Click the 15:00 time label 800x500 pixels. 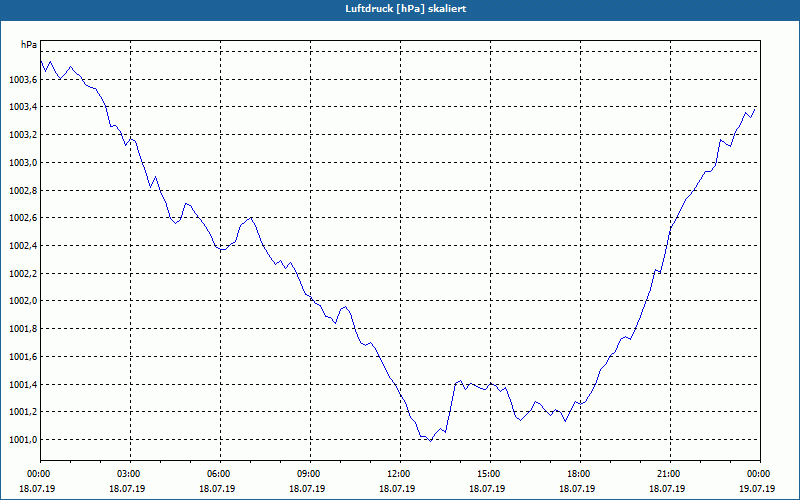click(x=490, y=474)
